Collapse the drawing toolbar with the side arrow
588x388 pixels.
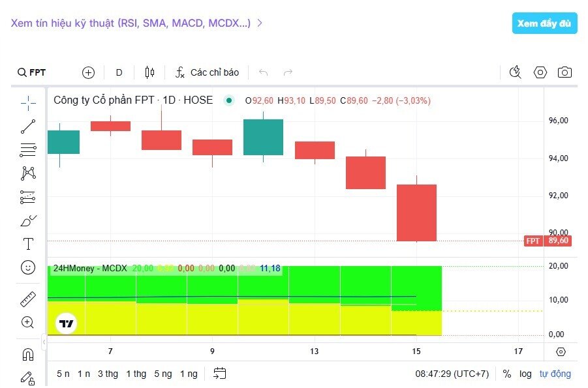pyautogui.click(x=44, y=342)
